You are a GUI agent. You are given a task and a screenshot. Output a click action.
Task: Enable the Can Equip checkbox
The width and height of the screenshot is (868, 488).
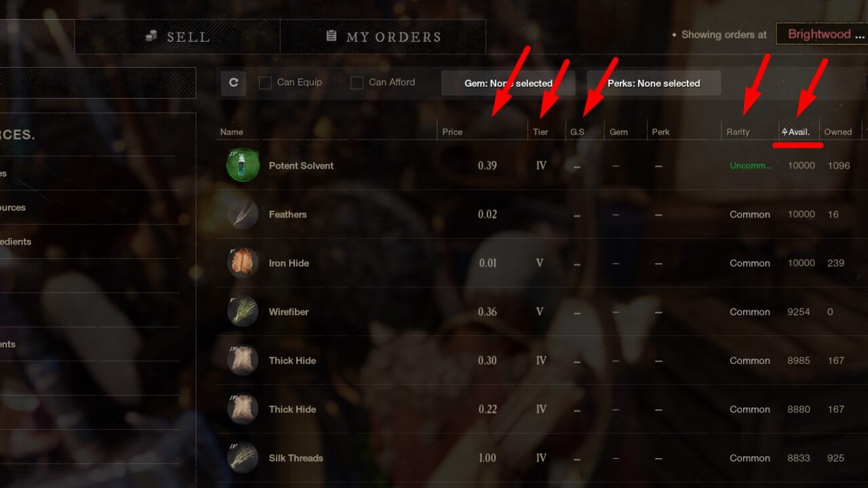coord(265,83)
